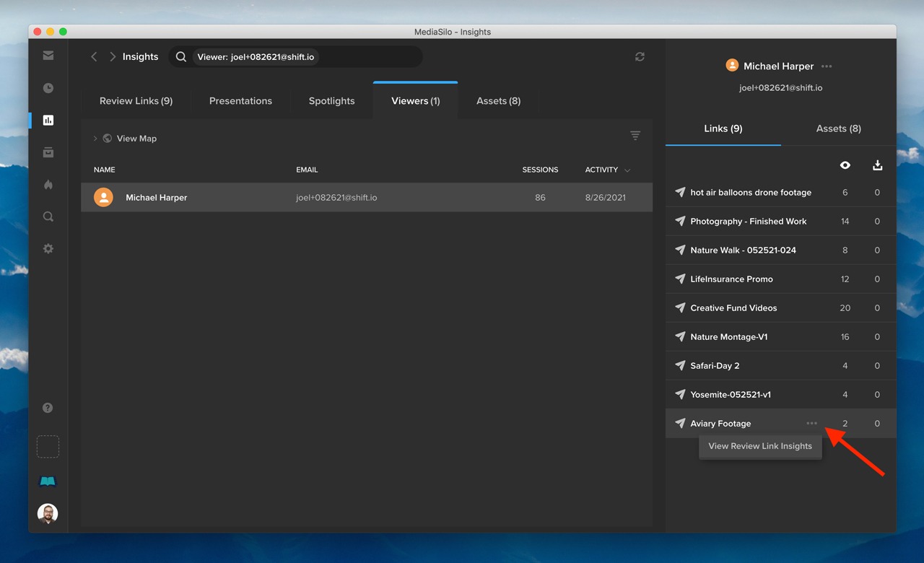Screen dimensions: 924x563
Task: Click the archive box icon in the sidebar
Action: [48, 152]
